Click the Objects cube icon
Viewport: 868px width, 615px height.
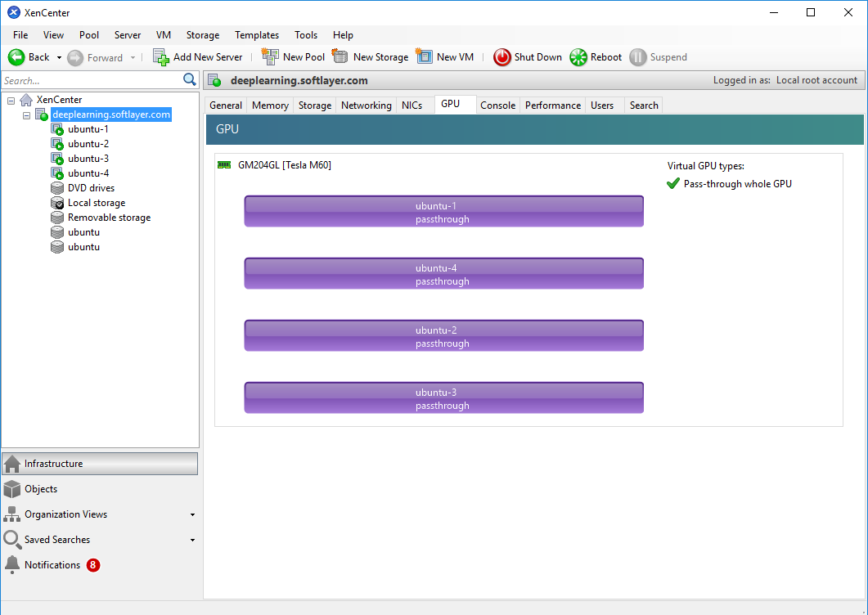pyautogui.click(x=12, y=489)
